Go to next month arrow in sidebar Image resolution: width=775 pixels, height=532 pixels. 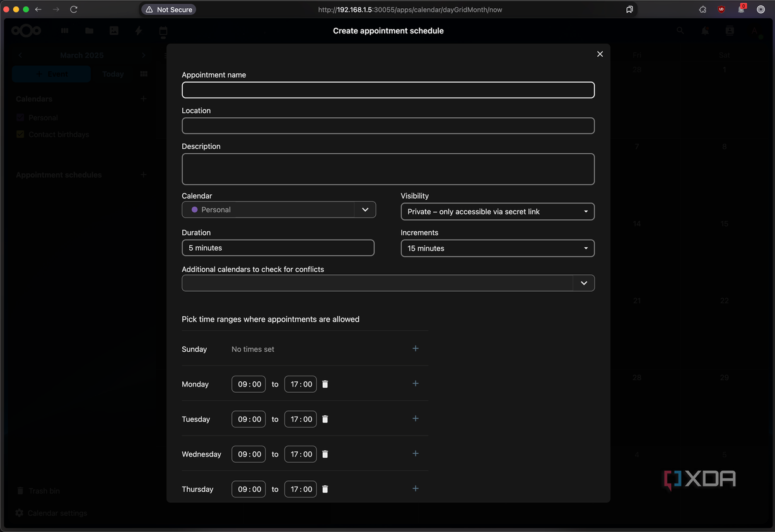(x=144, y=55)
